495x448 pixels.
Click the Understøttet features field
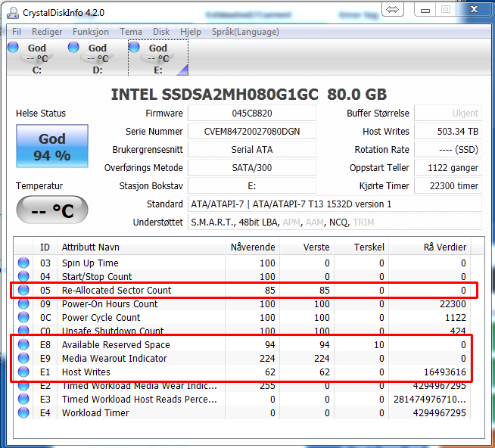pos(335,222)
